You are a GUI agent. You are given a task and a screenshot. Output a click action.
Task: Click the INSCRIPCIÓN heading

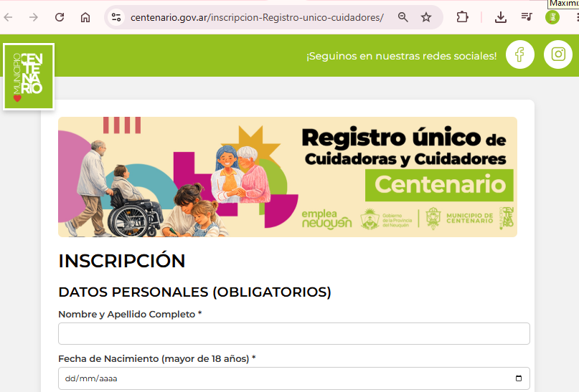click(x=122, y=261)
